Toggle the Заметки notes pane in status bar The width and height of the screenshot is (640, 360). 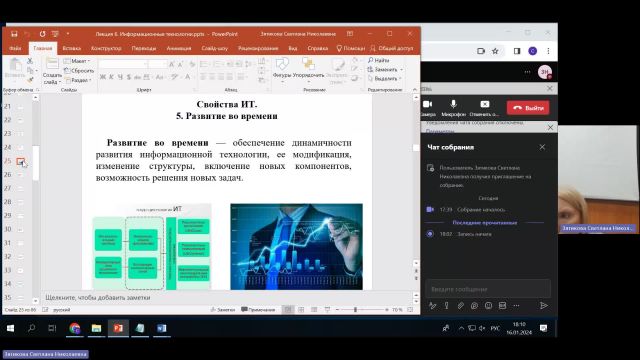pyautogui.click(x=223, y=310)
